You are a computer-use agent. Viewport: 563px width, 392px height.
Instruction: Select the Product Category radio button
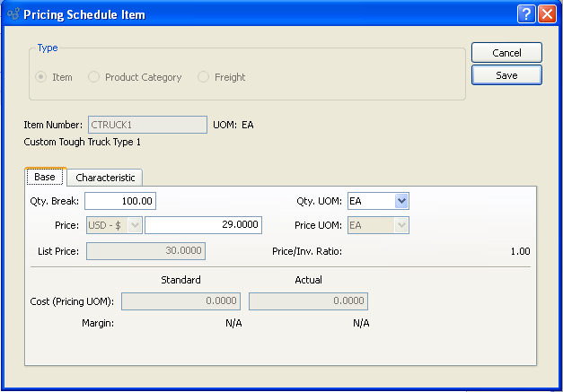[x=93, y=77]
